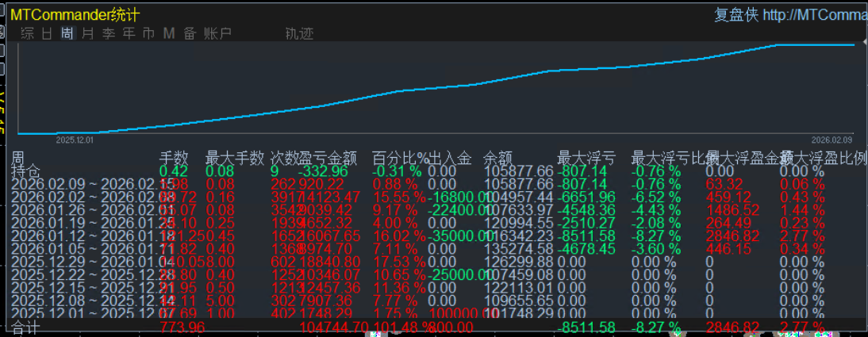The image size is (868, 337).
Task: Click the balance value 135274.58
Action: pos(519,249)
